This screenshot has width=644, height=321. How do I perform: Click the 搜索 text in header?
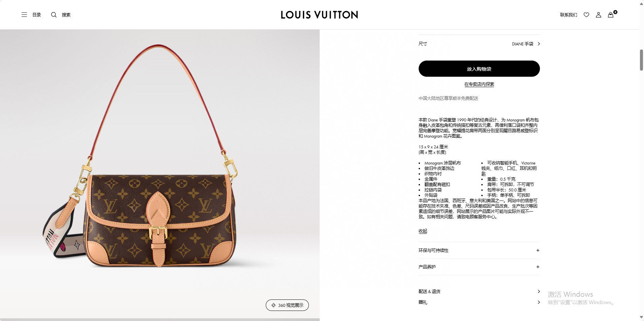point(66,15)
